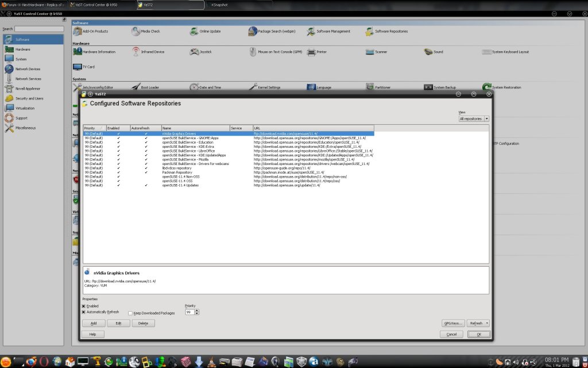Open the View All repositories dropdown

tap(474, 118)
